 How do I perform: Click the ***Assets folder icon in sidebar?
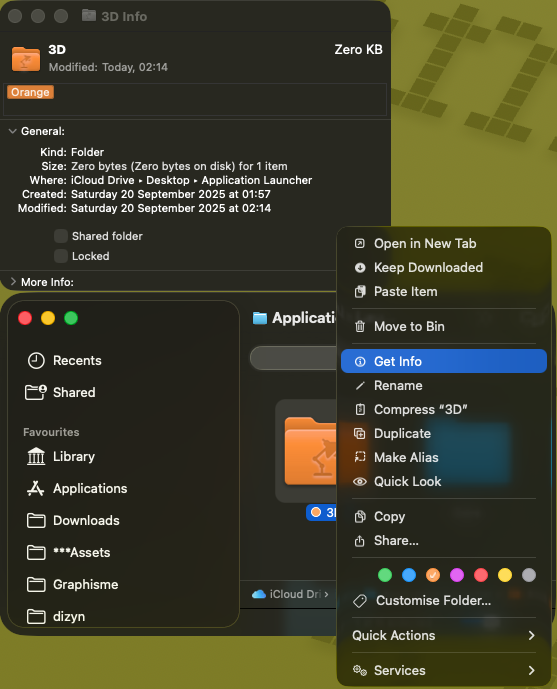point(36,553)
